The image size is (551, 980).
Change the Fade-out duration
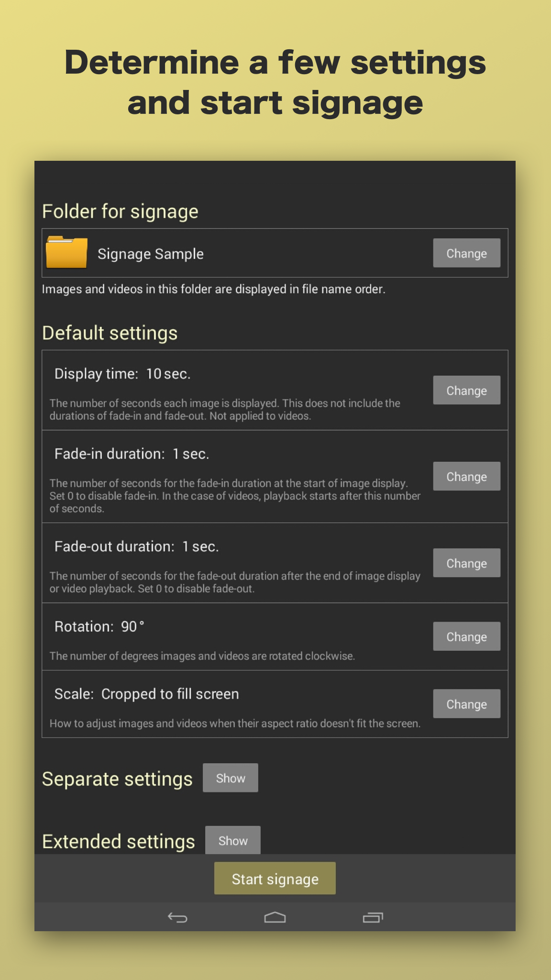pos(466,563)
